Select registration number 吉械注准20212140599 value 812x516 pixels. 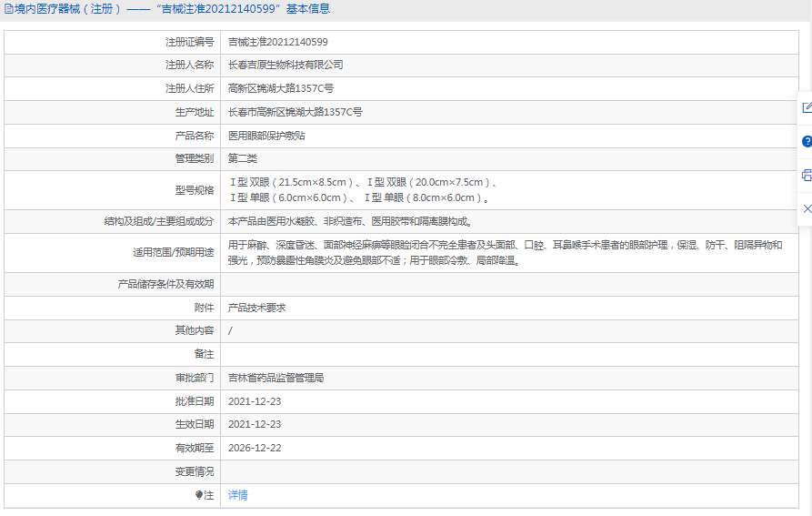(x=277, y=42)
